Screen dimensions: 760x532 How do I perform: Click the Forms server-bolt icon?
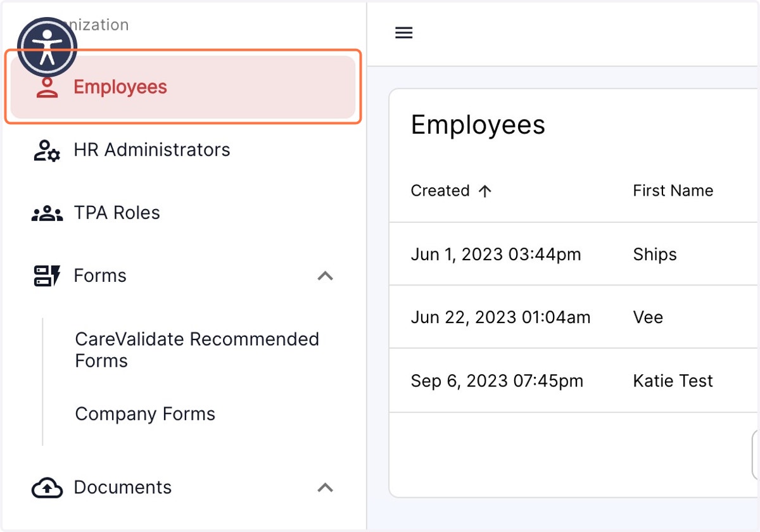[47, 276]
